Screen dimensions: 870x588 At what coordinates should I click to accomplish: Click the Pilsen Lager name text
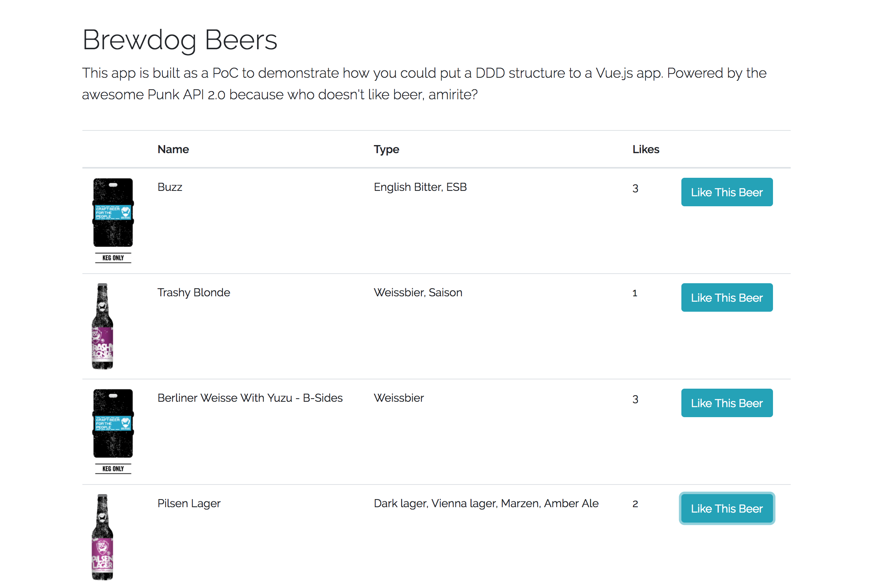(x=189, y=503)
